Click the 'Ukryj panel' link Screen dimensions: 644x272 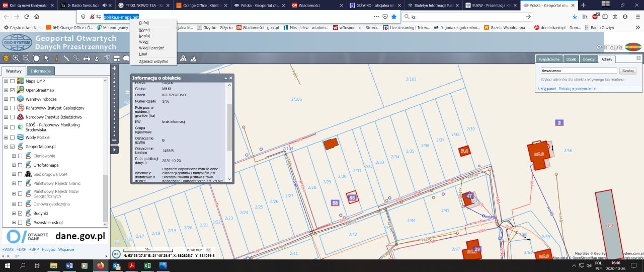coord(547,89)
